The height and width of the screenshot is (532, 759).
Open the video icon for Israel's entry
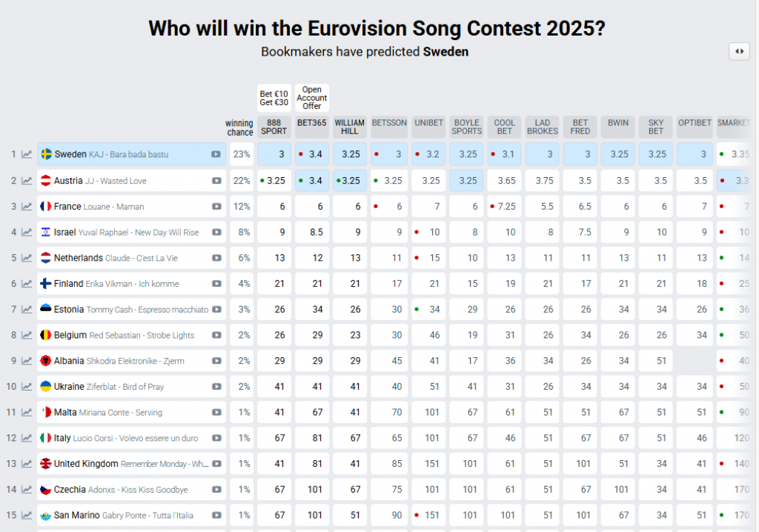216,232
